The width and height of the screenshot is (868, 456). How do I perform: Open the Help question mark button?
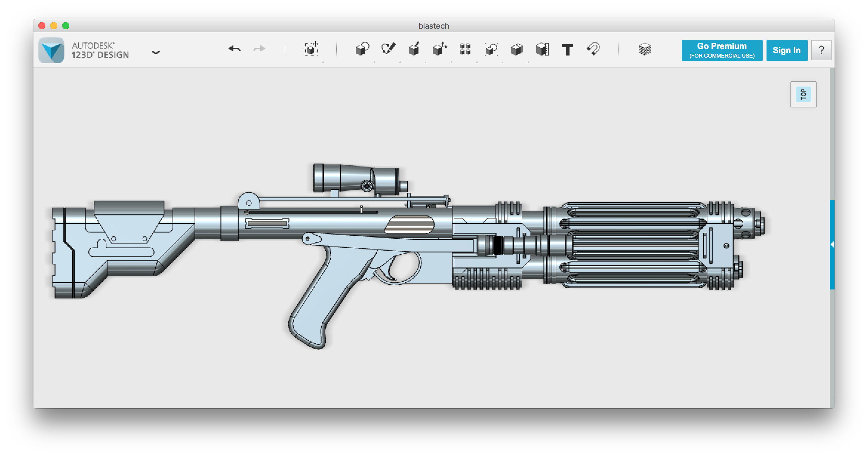(x=821, y=50)
